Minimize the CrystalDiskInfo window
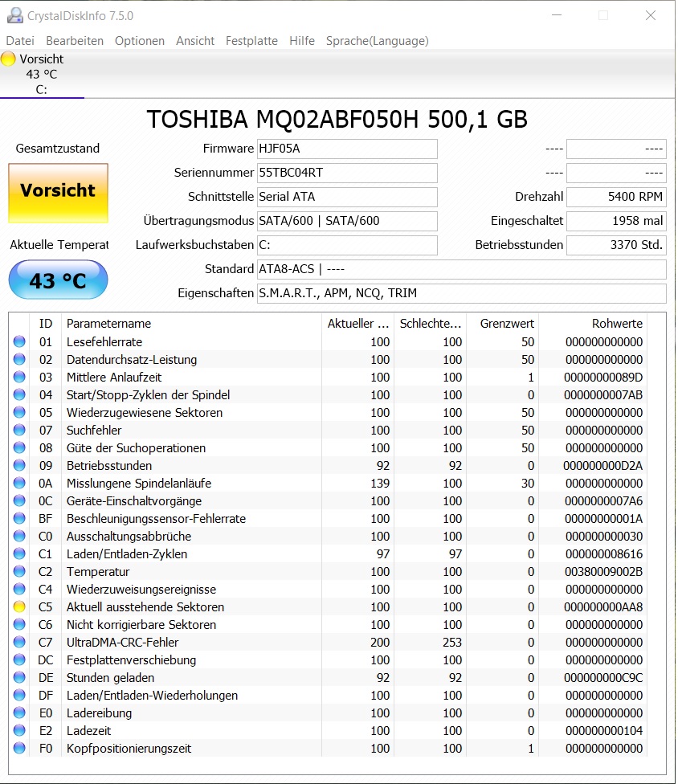This screenshot has width=678, height=784. 557,15
